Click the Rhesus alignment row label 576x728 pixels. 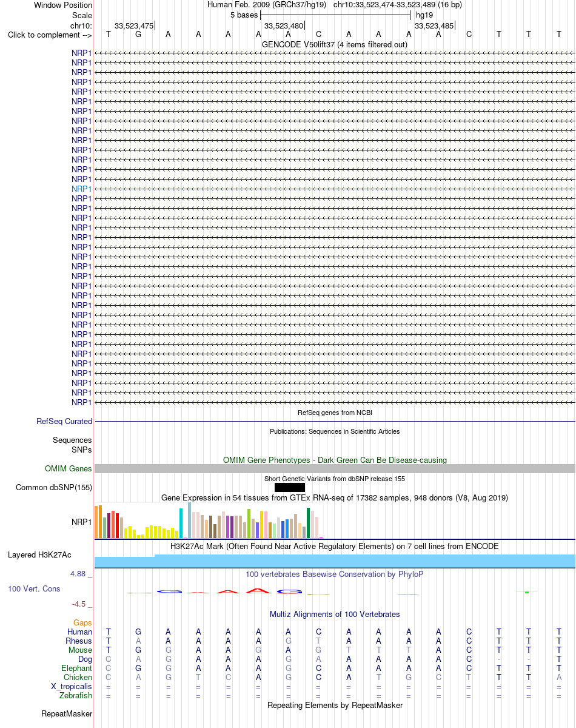click(79, 641)
